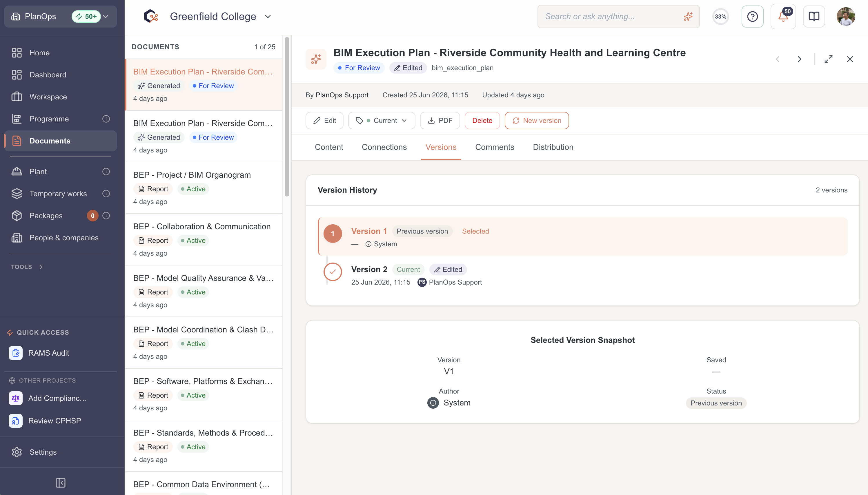Close the document detail panel
This screenshot has width=868, height=495.
tap(850, 59)
